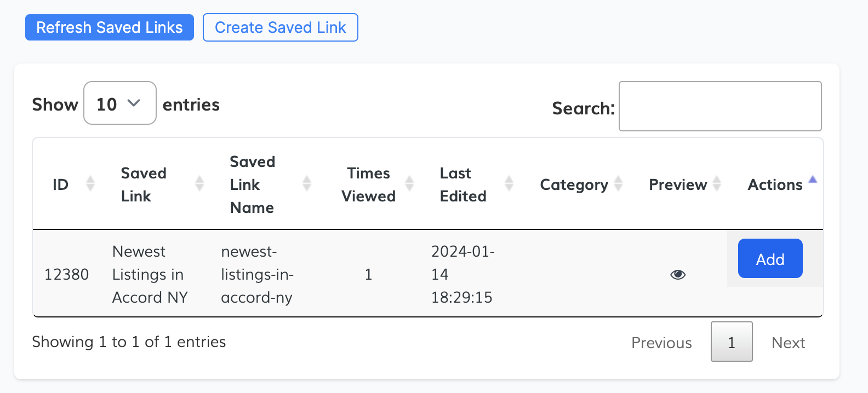Viewport: 868px width, 393px height.
Task: Sort by ID column arrows
Action: click(90, 184)
